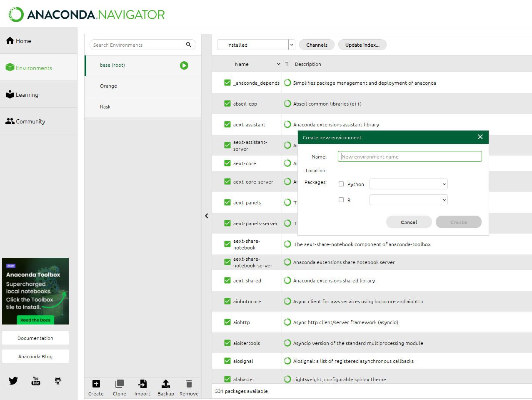
Task: Click the status circle icon for aext-share-notebook-server
Action: point(287,262)
